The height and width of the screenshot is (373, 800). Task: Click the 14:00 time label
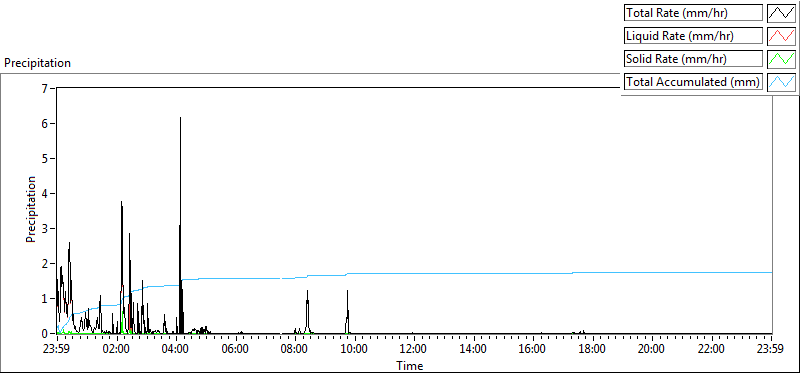(474, 350)
